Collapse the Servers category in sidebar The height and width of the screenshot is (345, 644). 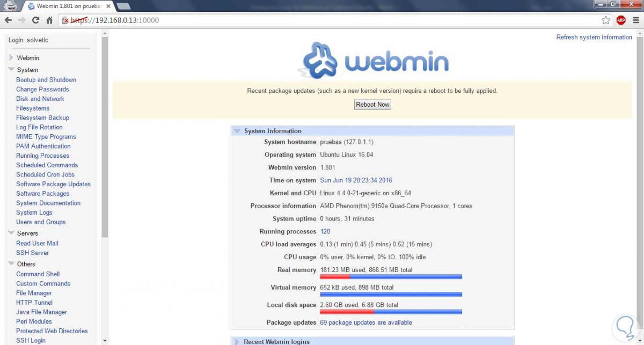click(x=11, y=233)
